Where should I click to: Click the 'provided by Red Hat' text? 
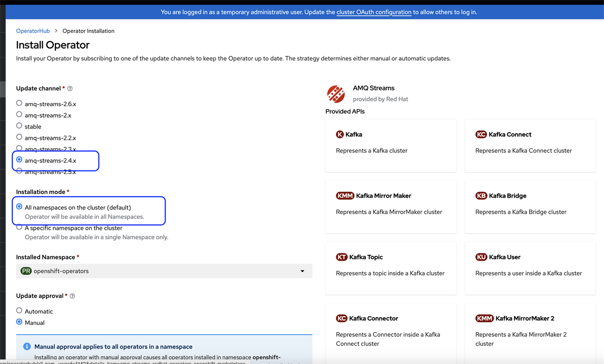381,99
